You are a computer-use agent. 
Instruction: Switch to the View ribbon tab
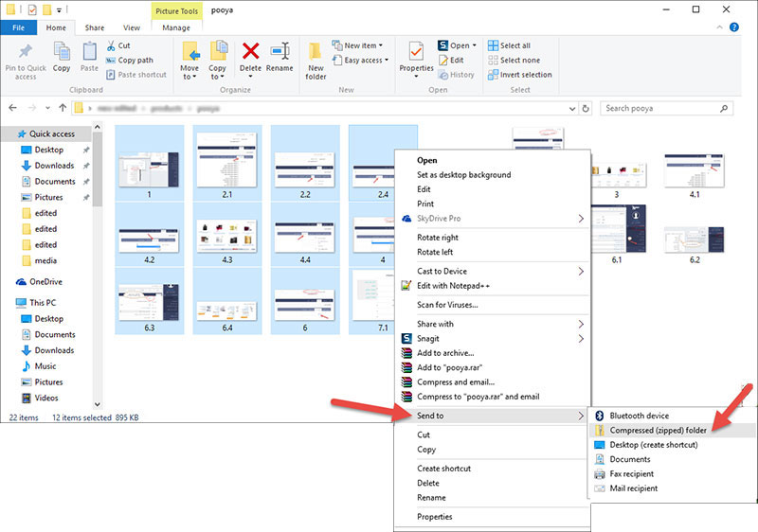point(132,28)
